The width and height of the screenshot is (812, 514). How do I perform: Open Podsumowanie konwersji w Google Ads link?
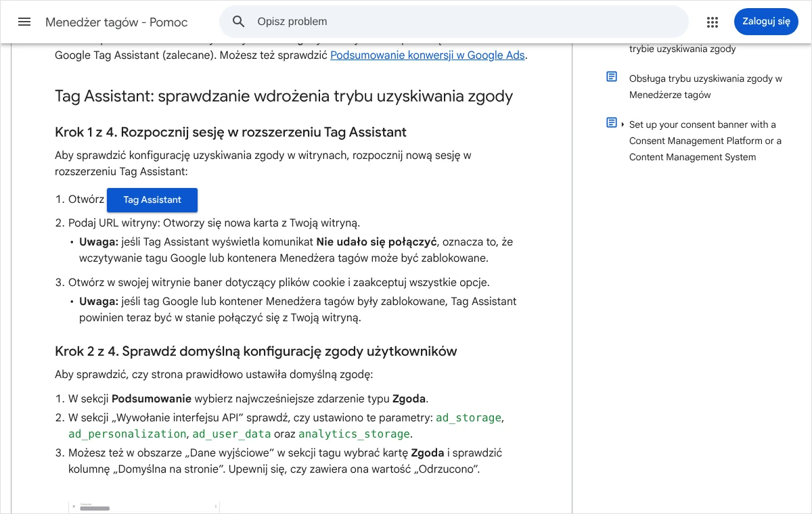(428, 55)
